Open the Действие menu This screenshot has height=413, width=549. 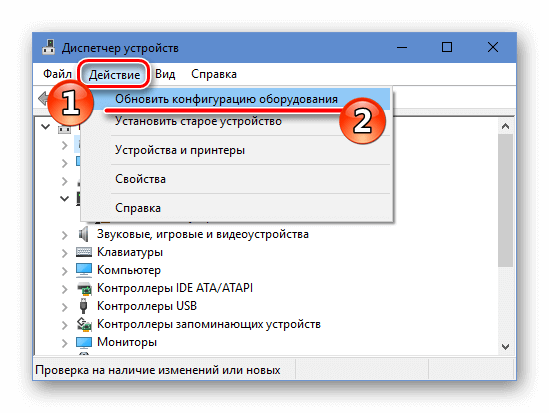click(114, 75)
